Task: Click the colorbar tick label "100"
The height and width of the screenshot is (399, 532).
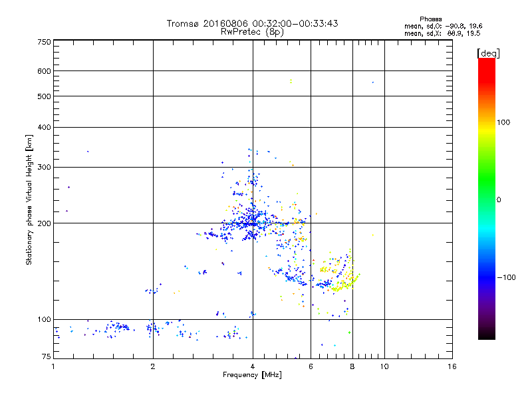Action: click(x=503, y=122)
